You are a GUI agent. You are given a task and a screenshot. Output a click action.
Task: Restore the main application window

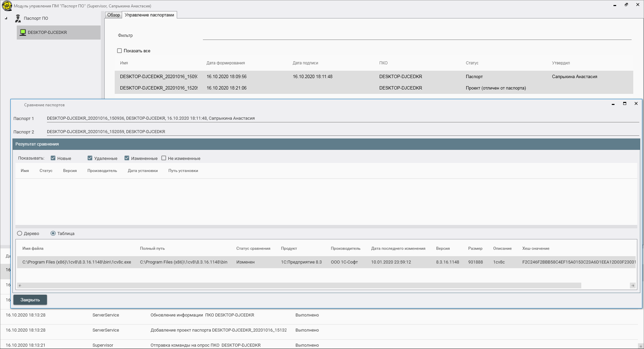coord(626,5)
